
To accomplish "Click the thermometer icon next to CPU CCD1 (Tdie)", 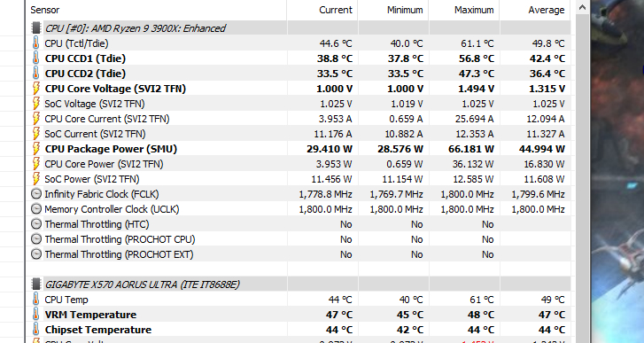I will (x=35, y=58).
